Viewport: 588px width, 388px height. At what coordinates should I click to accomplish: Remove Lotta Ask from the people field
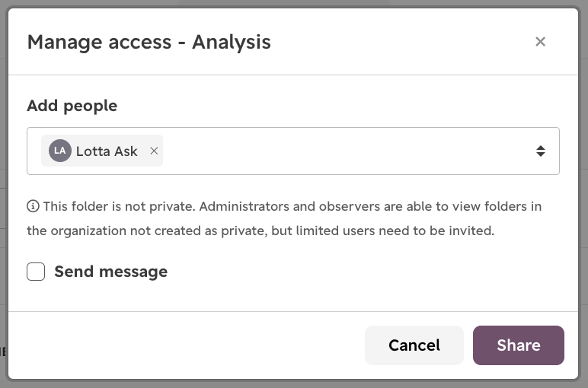coord(154,151)
